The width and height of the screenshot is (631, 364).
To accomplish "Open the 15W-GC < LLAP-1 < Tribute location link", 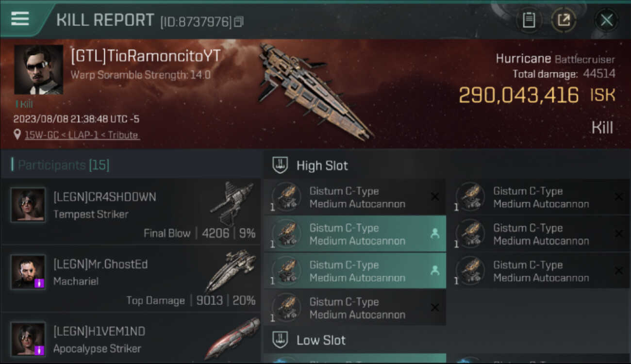I will (82, 135).
